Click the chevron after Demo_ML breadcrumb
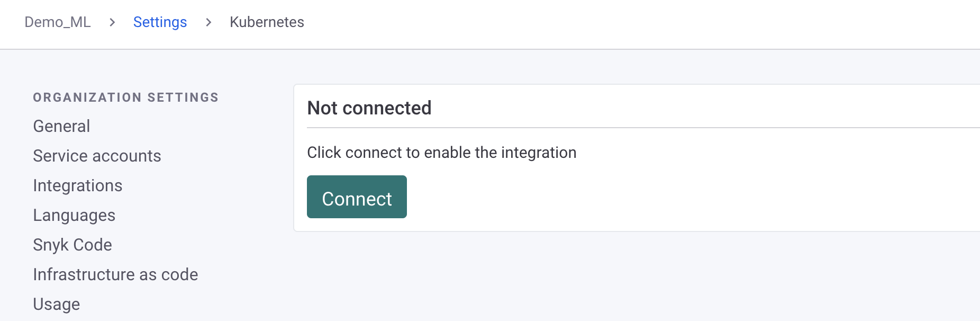 click(112, 22)
